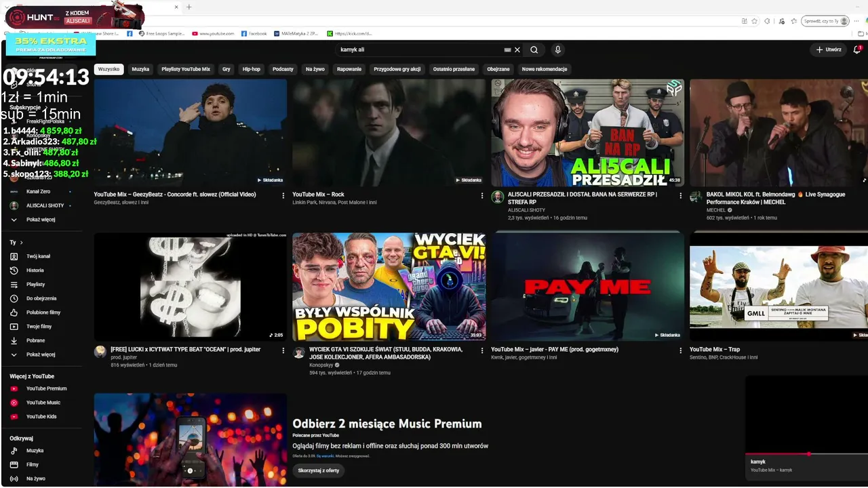Select the Rapowanie filter chip
The width and height of the screenshot is (868, 488).
(x=349, y=69)
